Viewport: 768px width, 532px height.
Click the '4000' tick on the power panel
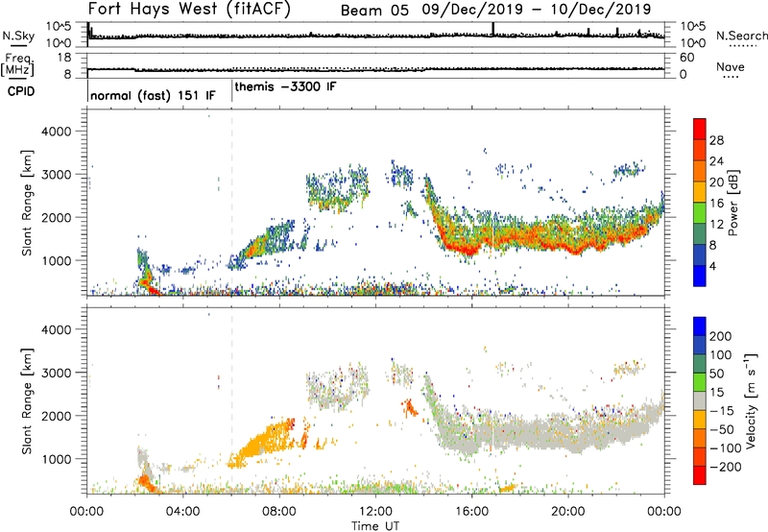click(57, 132)
